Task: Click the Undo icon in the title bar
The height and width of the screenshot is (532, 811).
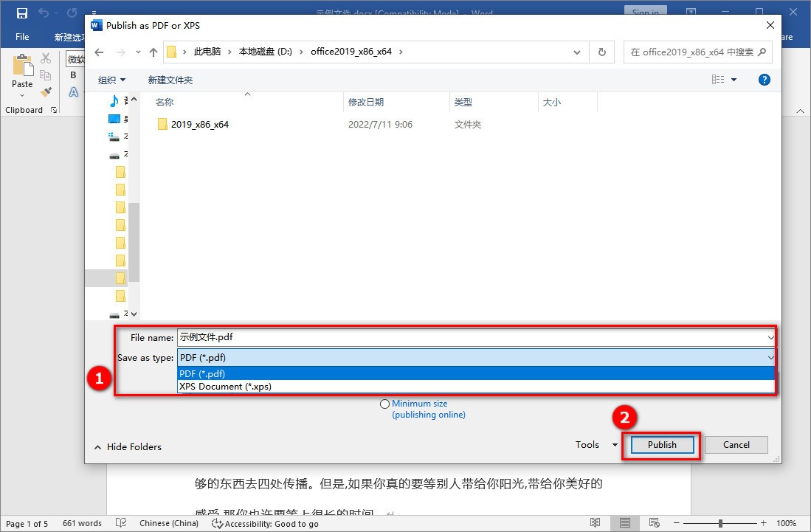Action: (42, 11)
